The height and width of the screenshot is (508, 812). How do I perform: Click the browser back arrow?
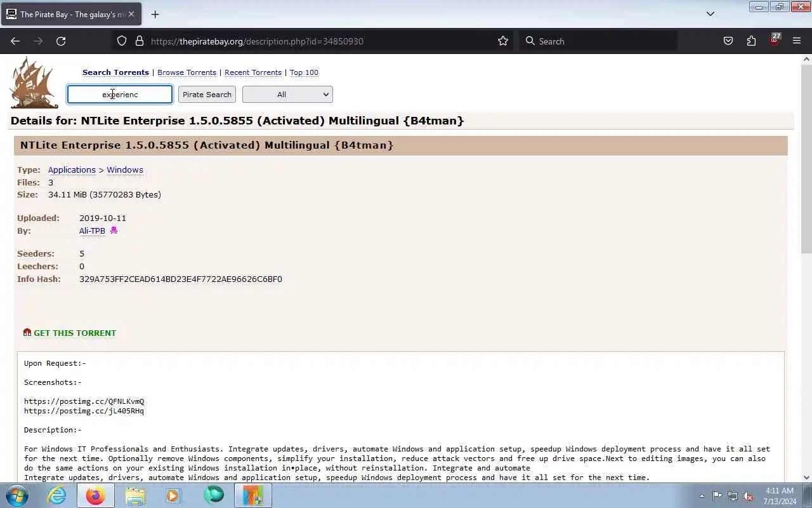pos(15,41)
